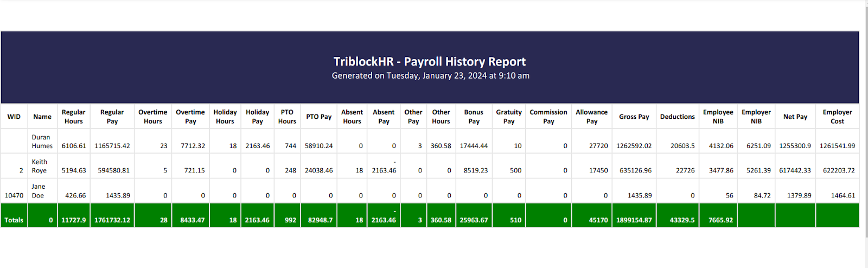Click bonus pay value 17444.44
This screenshot has width=868, height=268.
tap(474, 146)
